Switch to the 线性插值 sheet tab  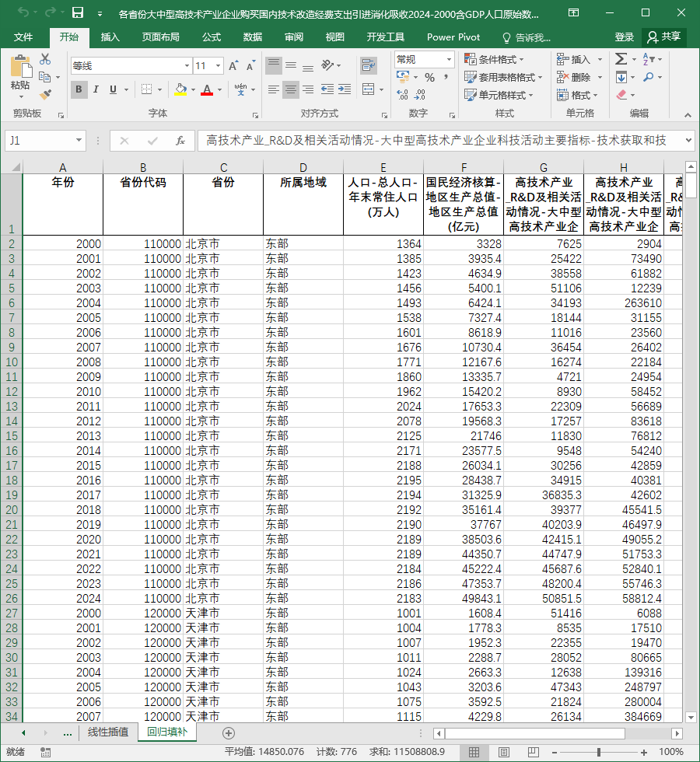(x=108, y=732)
